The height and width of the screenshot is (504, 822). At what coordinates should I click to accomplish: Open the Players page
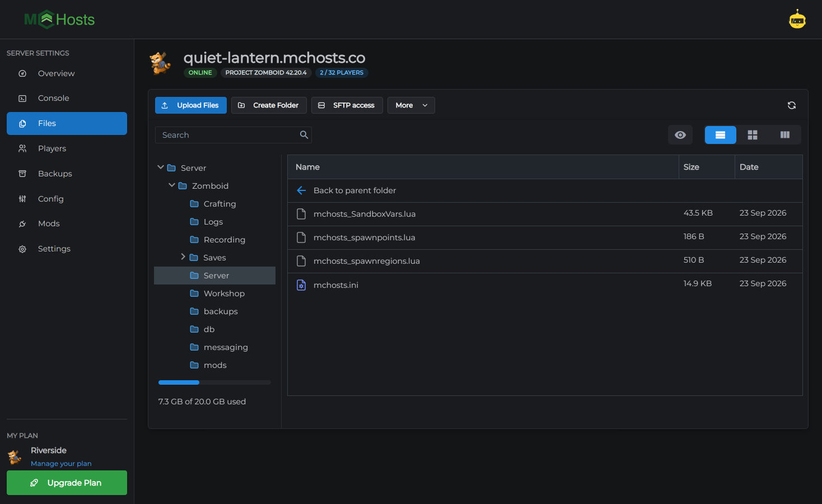coord(67,148)
